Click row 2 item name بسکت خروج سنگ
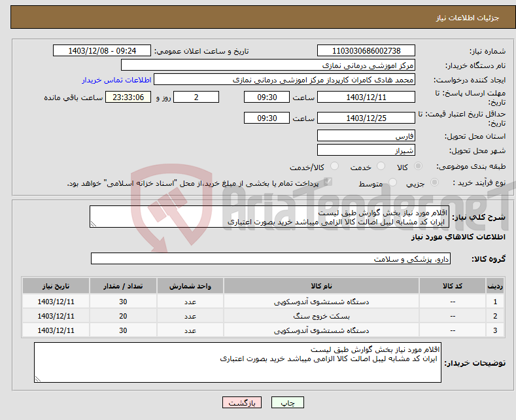Image resolution: width=516 pixels, height=420 pixels. [x=321, y=316]
